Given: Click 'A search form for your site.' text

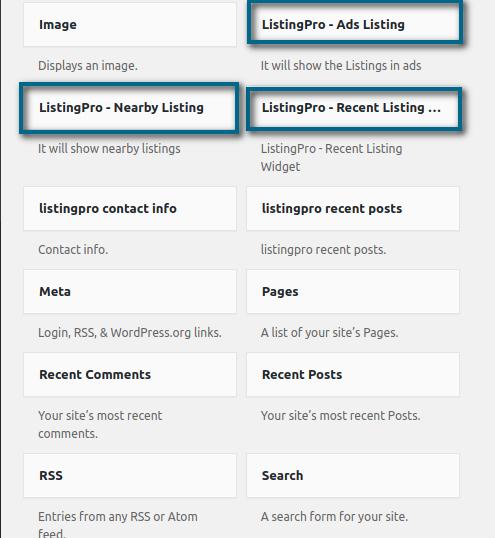Looking at the screenshot, I should 334,517.
